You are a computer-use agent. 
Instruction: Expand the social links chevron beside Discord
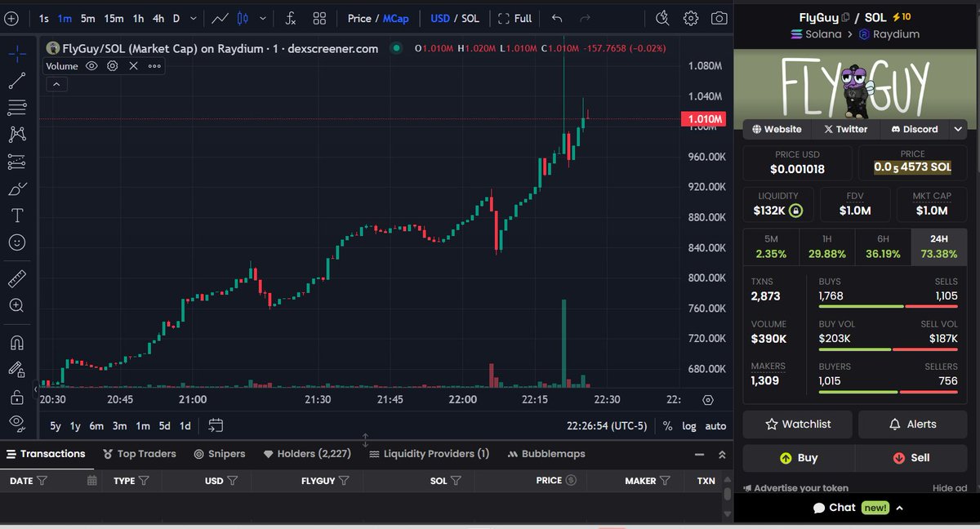pos(957,129)
